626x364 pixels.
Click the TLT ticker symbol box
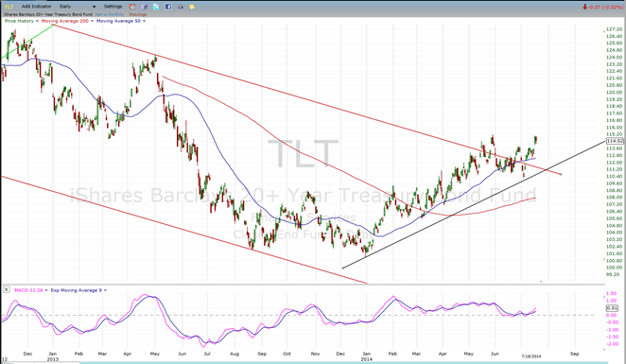[9, 7]
